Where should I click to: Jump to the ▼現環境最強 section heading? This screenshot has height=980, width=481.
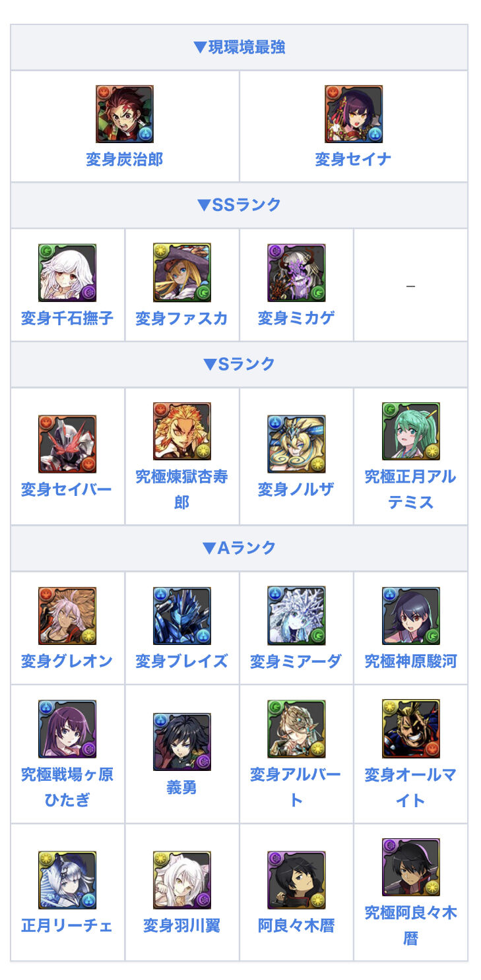point(240,47)
